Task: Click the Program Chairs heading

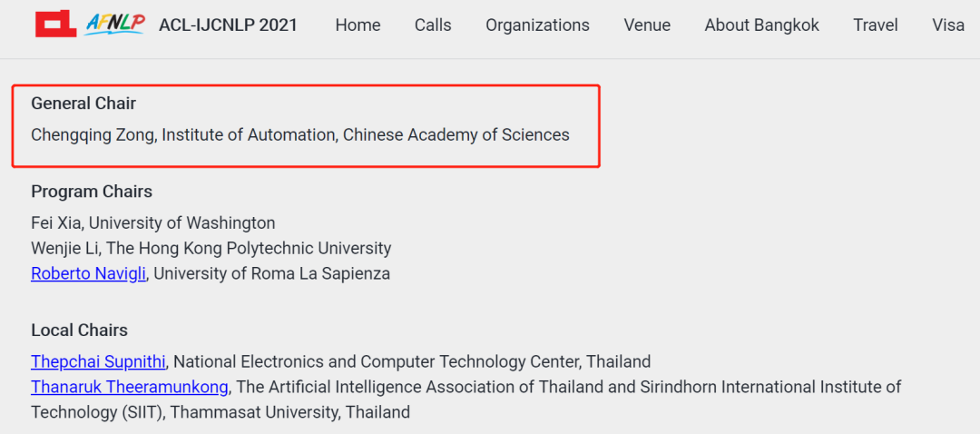Action: [x=92, y=192]
